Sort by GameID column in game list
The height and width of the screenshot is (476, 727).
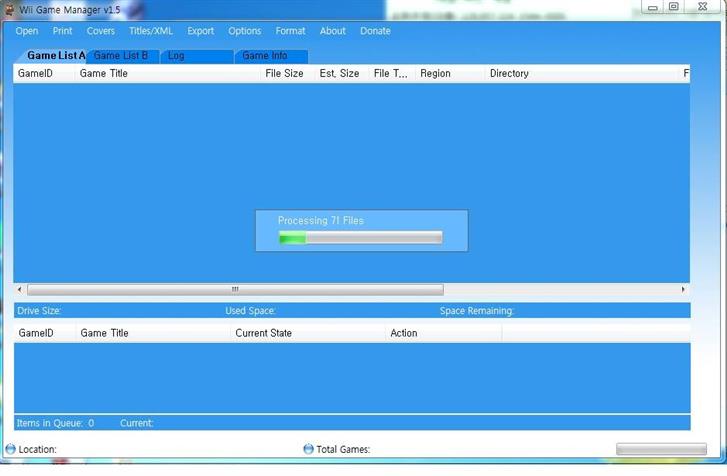[44, 74]
